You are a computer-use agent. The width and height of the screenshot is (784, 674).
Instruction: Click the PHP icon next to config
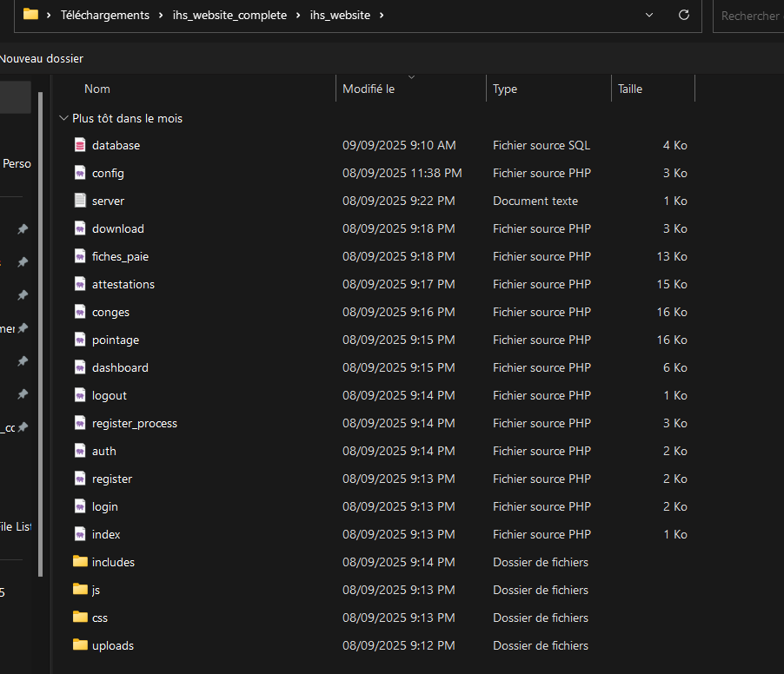[80, 173]
